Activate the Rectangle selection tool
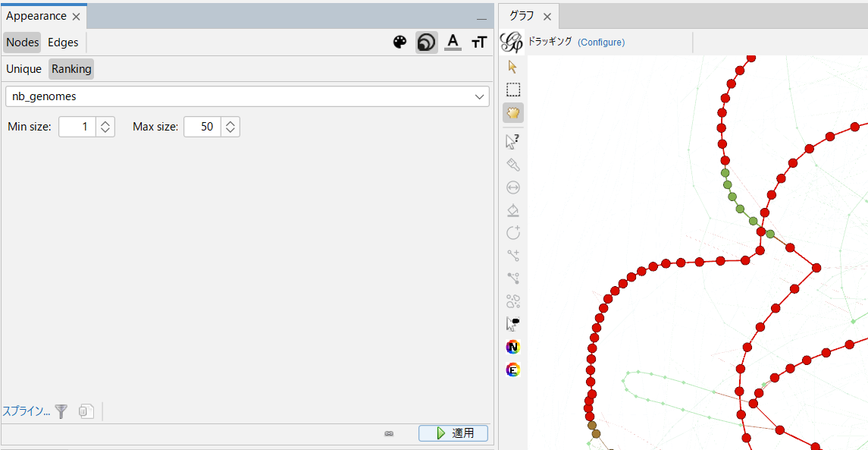 click(x=513, y=90)
